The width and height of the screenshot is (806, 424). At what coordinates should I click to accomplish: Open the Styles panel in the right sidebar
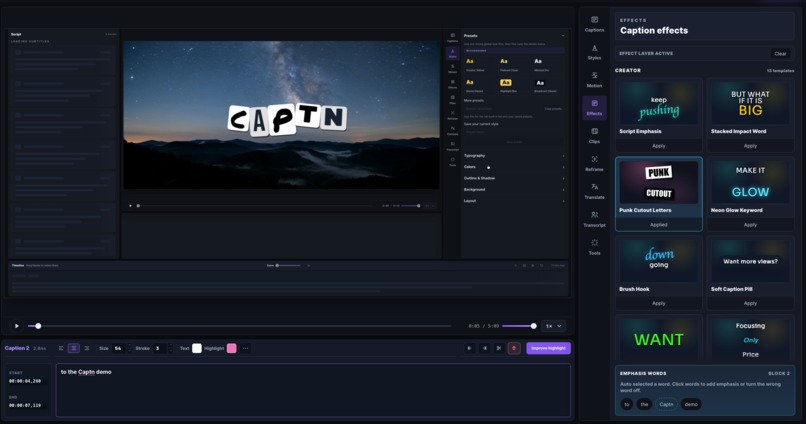(x=594, y=52)
